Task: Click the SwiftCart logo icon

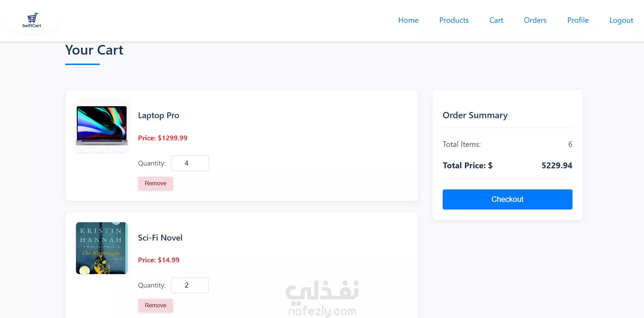Action: point(32,20)
